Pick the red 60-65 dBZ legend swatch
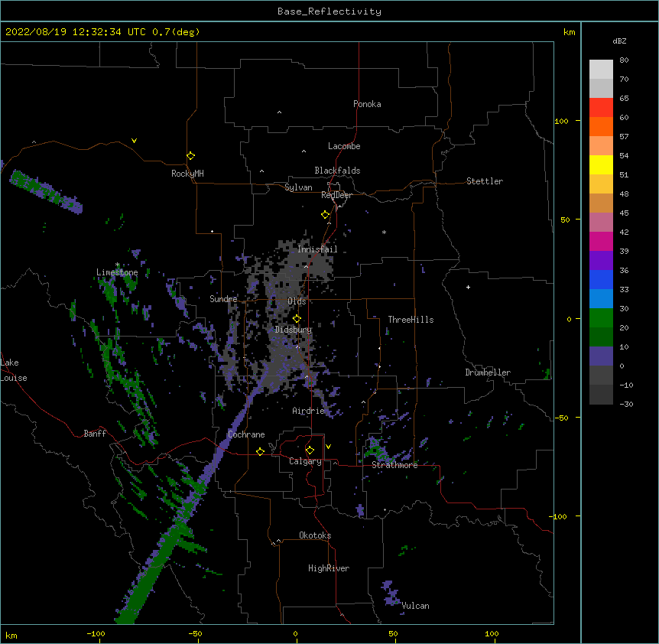Viewport: 659px width, 644px height. [x=601, y=107]
